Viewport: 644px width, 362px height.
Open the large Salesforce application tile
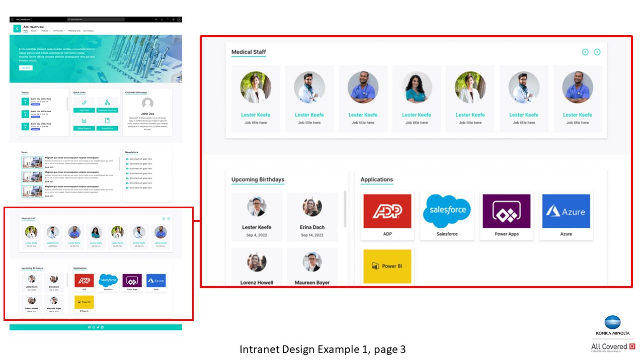click(x=447, y=216)
